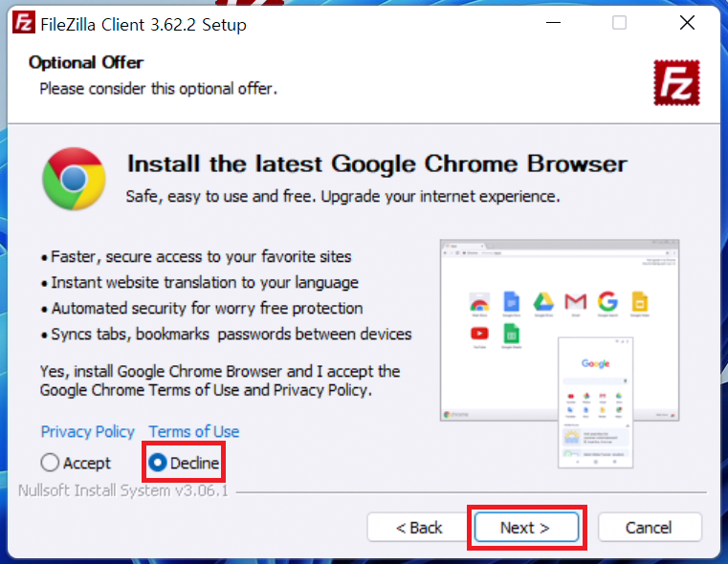Viewport: 728px width, 564px height.
Task: Open the Terms of Use link
Action: (x=194, y=432)
